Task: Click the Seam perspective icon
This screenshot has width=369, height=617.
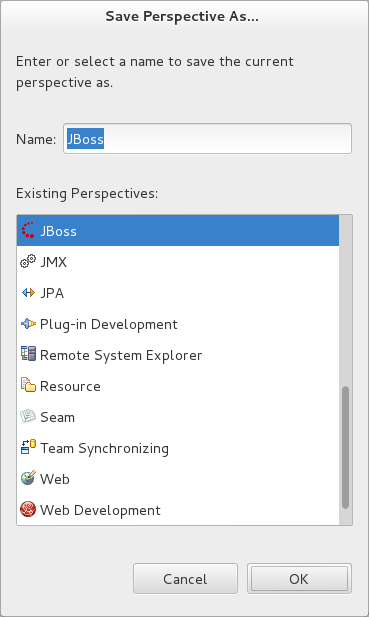Action: pos(28,416)
